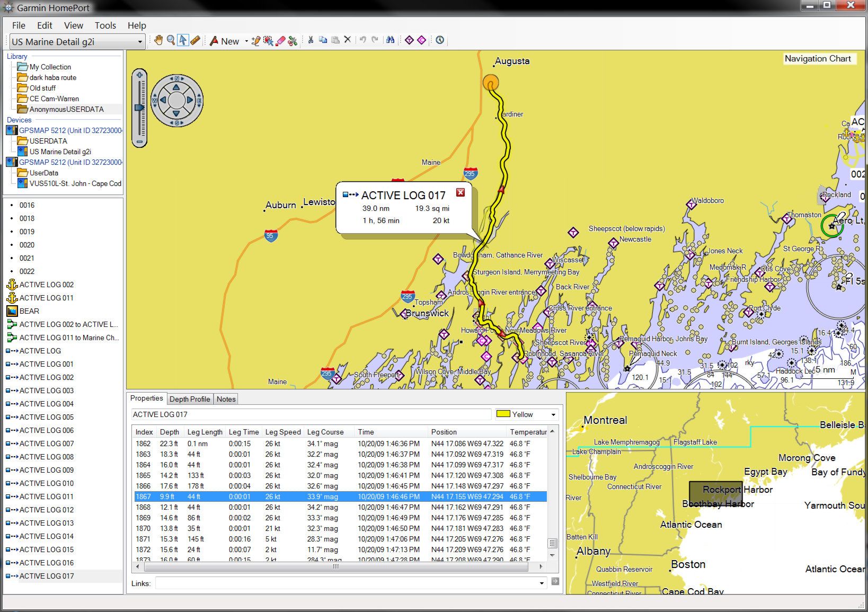The height and width of the screenshot is (612, 868).
Task: Click the map zoom slider handle
Action: point(139,108)
